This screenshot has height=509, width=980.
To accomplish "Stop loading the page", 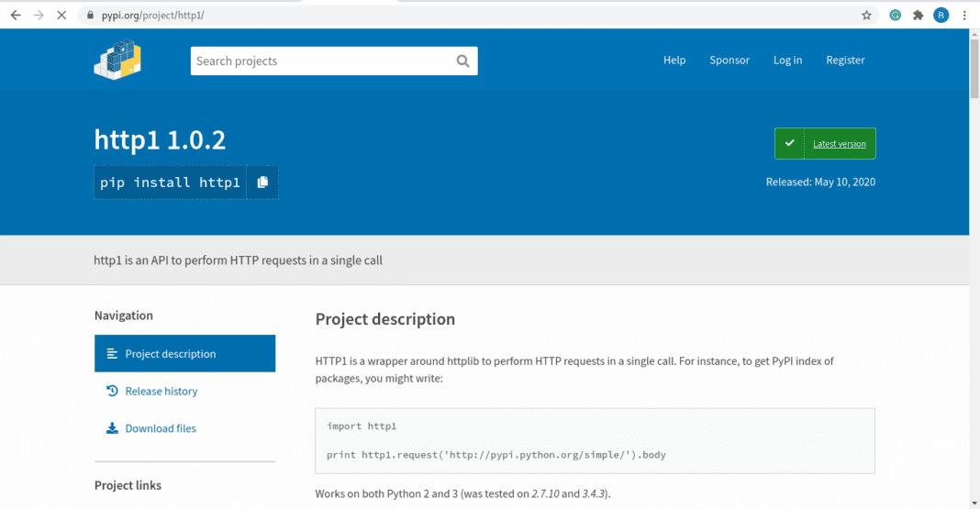I will pyautogui.click(x=61, y=16).
